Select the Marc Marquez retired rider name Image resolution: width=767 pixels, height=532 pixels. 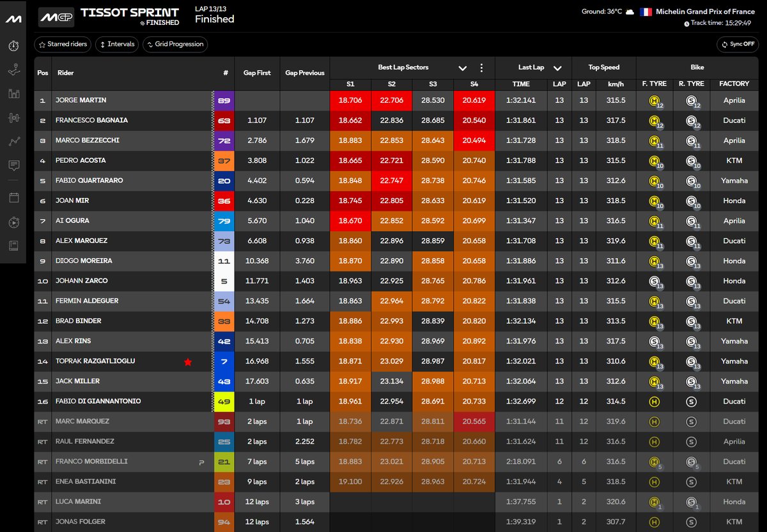[82, 422]
